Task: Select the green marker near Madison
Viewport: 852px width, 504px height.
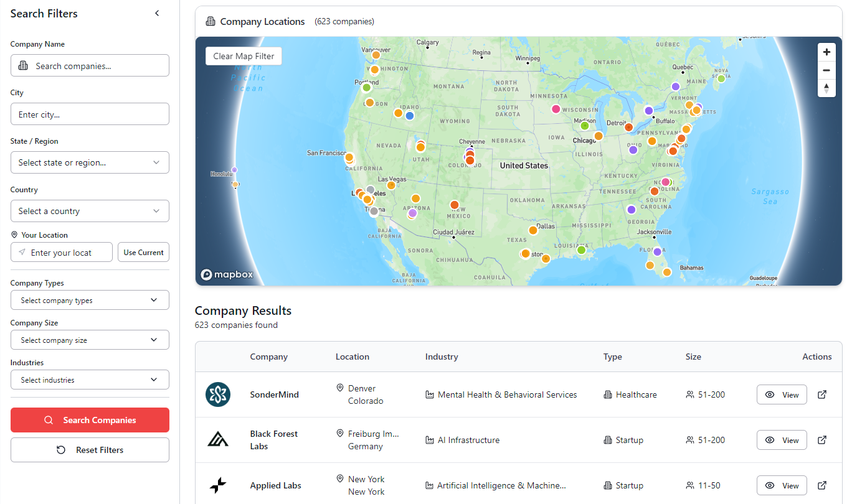Action: [585, 126]
